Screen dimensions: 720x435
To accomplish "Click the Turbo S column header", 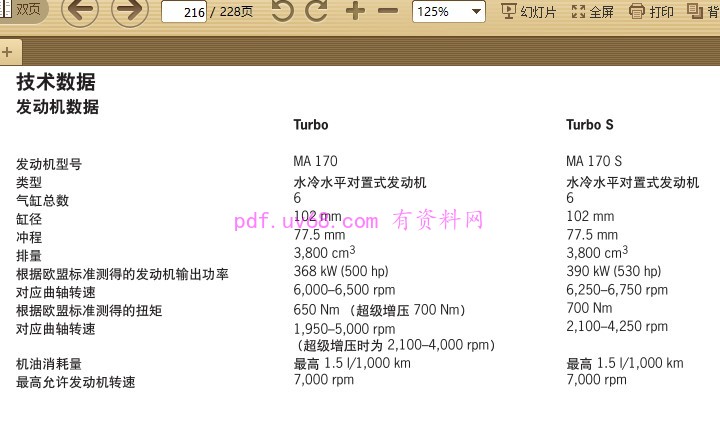I will [x=589, y=125].
